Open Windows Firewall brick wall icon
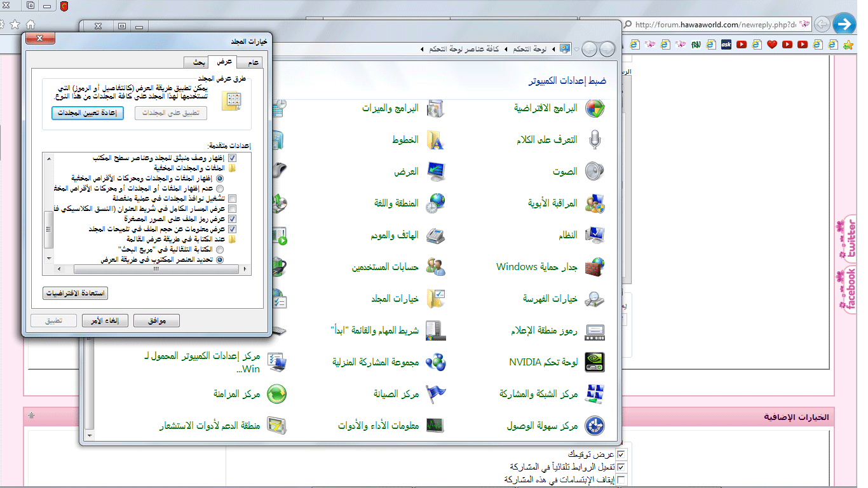Viewport: 868px width, 488px height. (594, 267)
